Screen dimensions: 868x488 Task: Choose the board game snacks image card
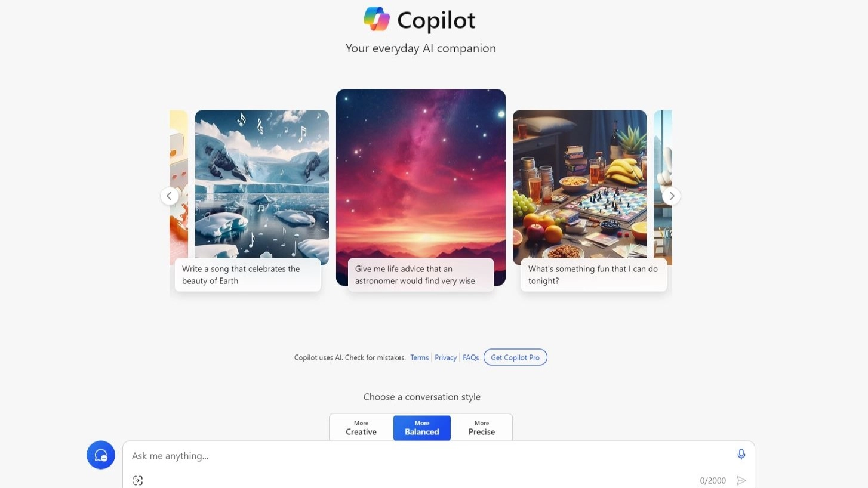(x=580, y=187)
